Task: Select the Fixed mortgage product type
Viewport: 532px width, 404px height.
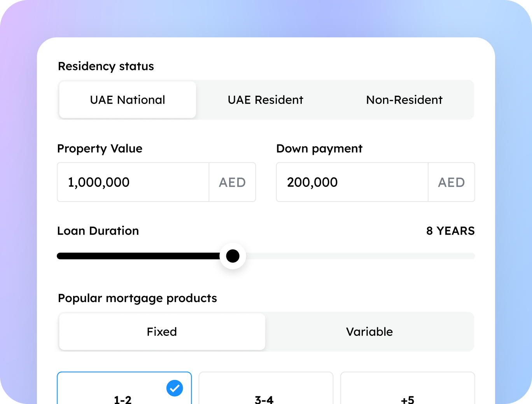Action: (162, 332)
